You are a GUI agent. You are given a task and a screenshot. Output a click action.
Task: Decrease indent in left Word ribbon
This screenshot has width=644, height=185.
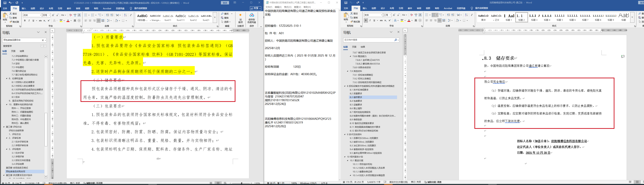pos(107,15)
